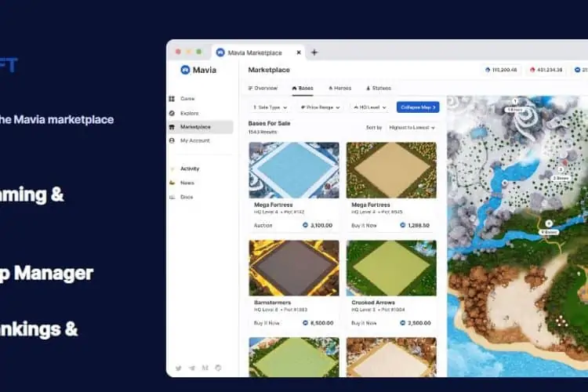Click map pin marker above 9 Bases label
Image resolution: width=588 pixels, height=392 pixels.
pyautogui.click(x=549, y=223)
